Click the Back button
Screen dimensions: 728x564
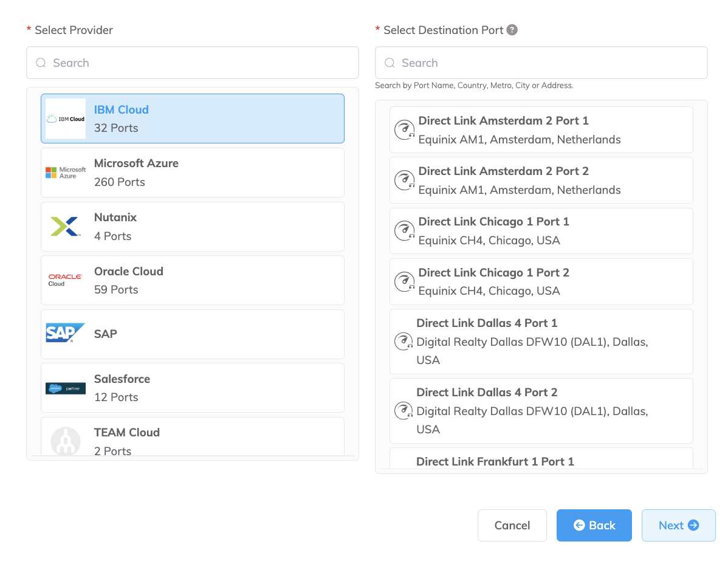click(594, 525)
